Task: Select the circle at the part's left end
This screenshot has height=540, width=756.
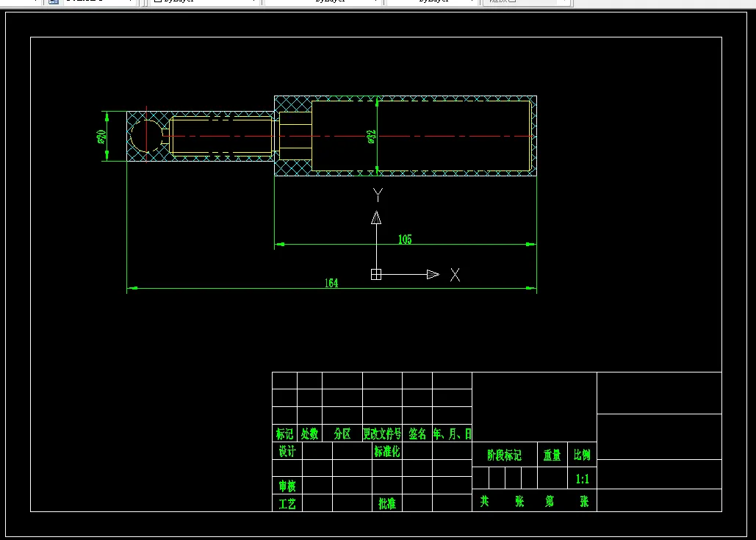Action: coord(147,137)
